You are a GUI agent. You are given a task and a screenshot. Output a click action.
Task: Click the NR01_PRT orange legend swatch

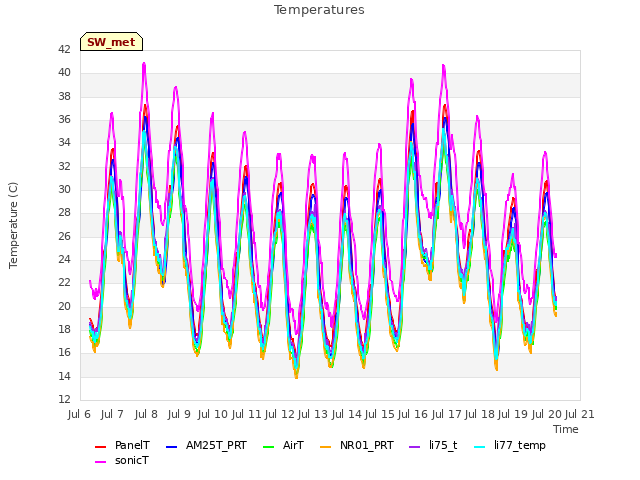[325, 447]
